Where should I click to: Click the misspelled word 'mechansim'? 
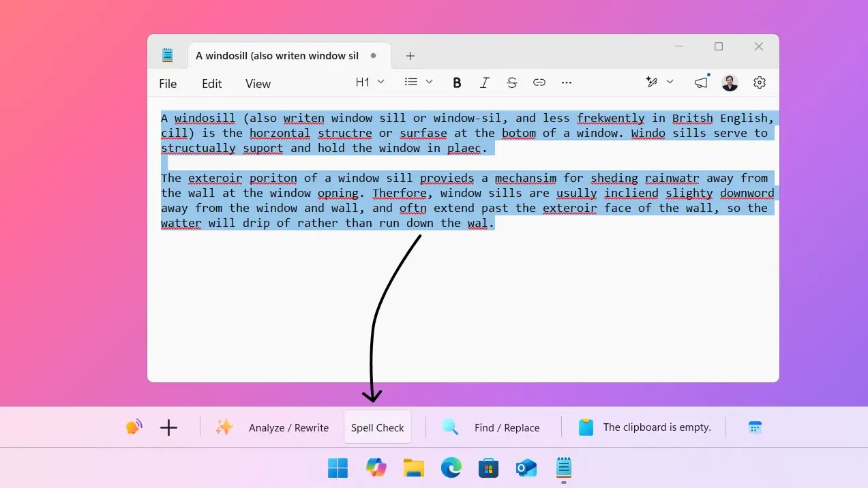click(x=525, y=178)
